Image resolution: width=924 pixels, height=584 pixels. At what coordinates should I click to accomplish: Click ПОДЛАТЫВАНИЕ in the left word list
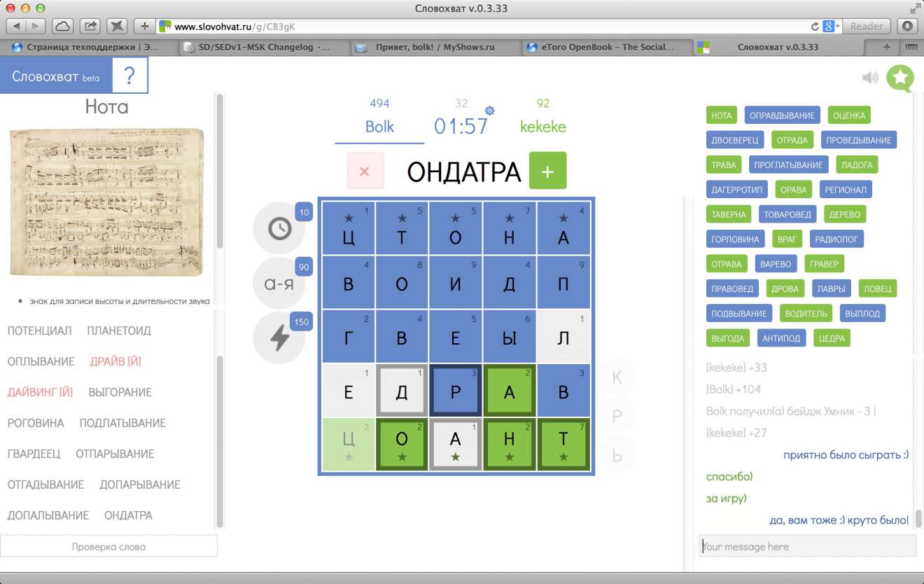pos(122,423)
